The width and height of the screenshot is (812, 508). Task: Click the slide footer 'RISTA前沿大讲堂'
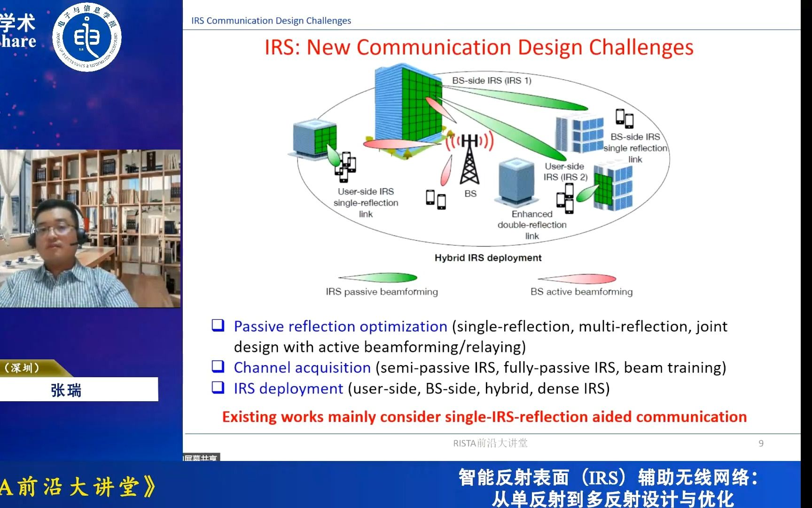coord(490,443)
